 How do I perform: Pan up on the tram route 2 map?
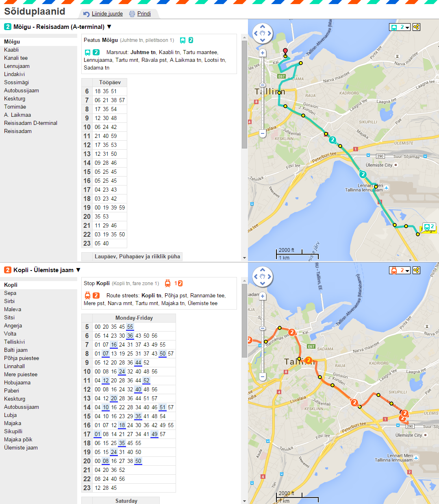pyautogui.click(x=263, y=270)
